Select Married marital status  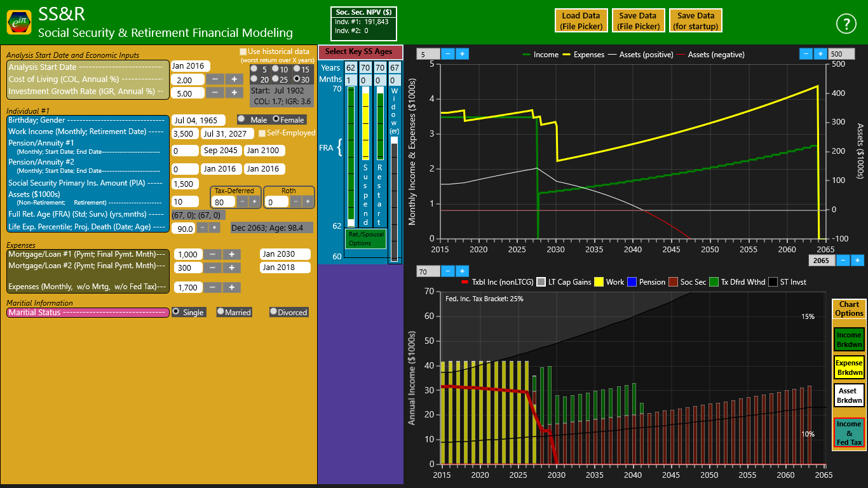coord(220,312)
